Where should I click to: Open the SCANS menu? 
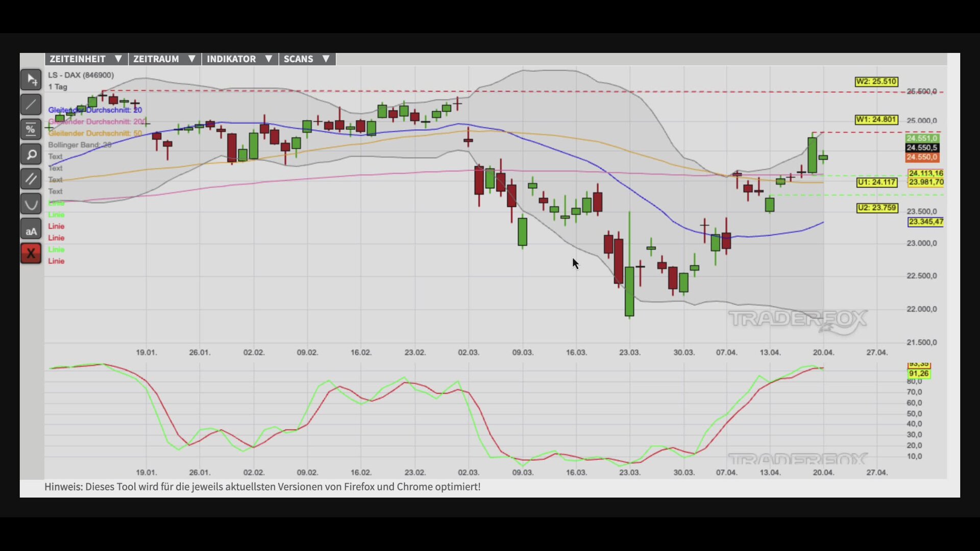pos(306,59)
